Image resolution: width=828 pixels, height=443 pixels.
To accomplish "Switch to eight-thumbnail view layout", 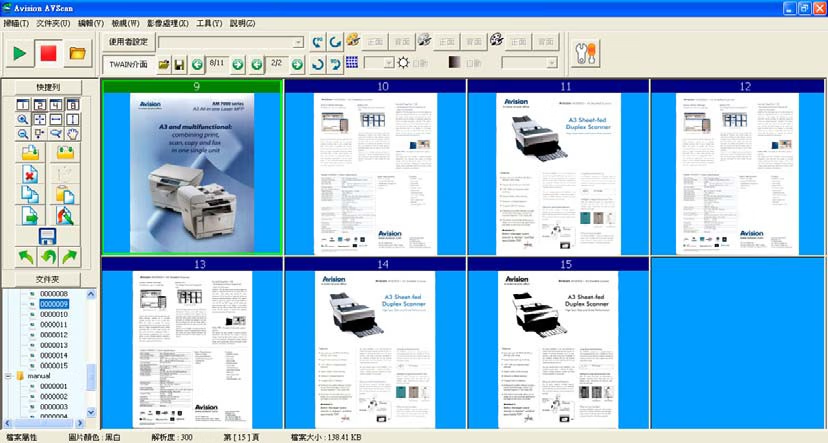I will 73,105.
